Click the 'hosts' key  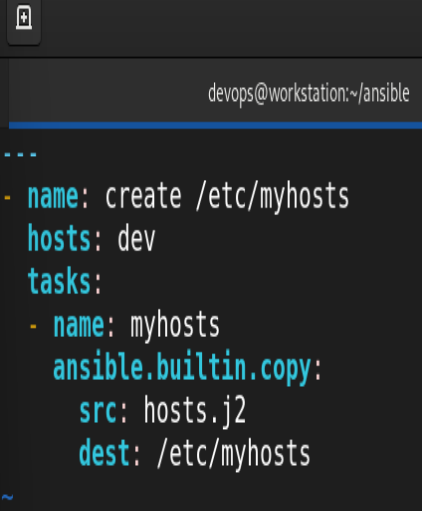click(59, 238)
